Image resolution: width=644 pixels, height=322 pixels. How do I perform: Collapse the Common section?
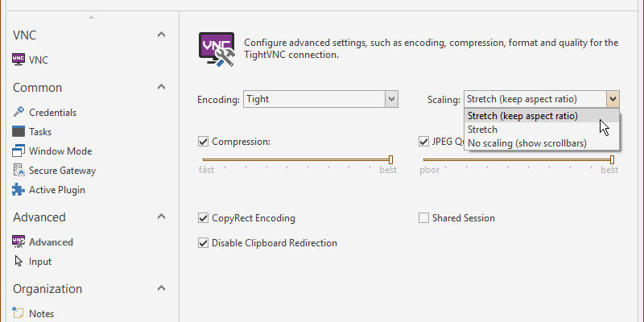click(161, 87)
